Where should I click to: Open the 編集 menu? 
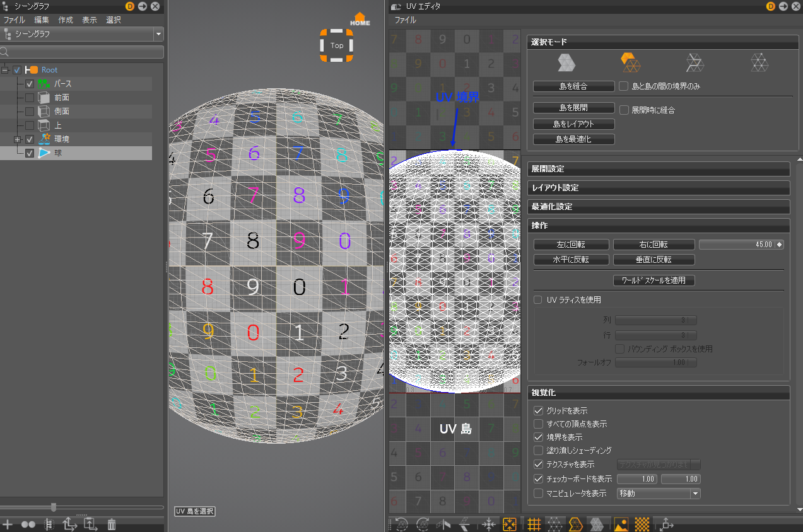point(42,20)
